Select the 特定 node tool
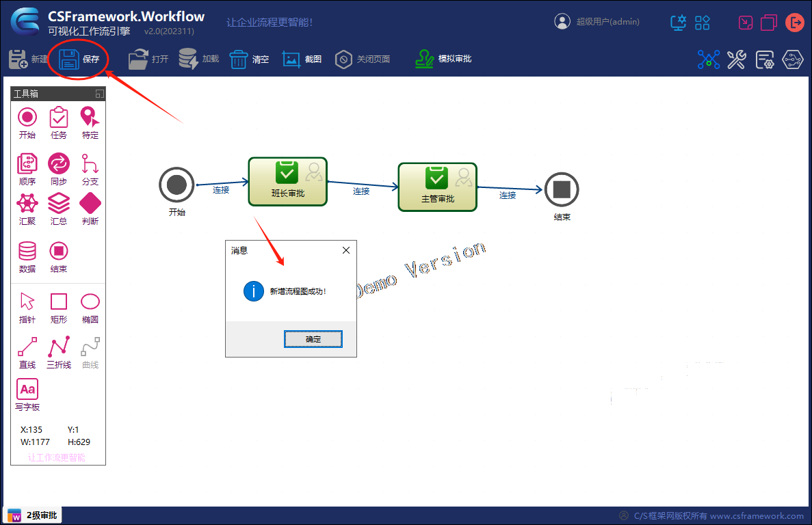 point(90,123)
